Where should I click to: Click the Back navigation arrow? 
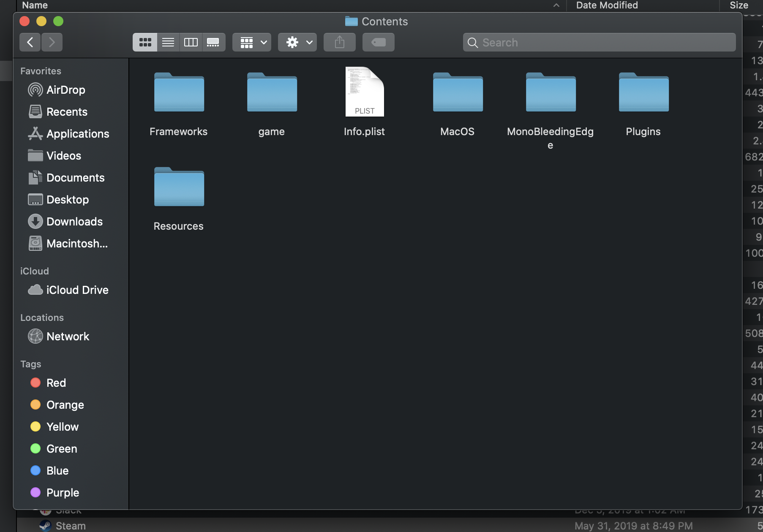30,42
